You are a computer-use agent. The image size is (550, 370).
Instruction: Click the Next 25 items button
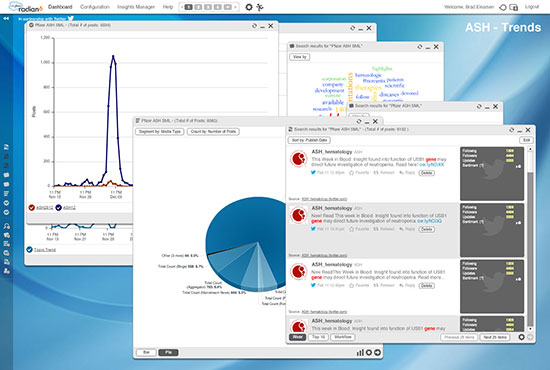click(495, 337)
